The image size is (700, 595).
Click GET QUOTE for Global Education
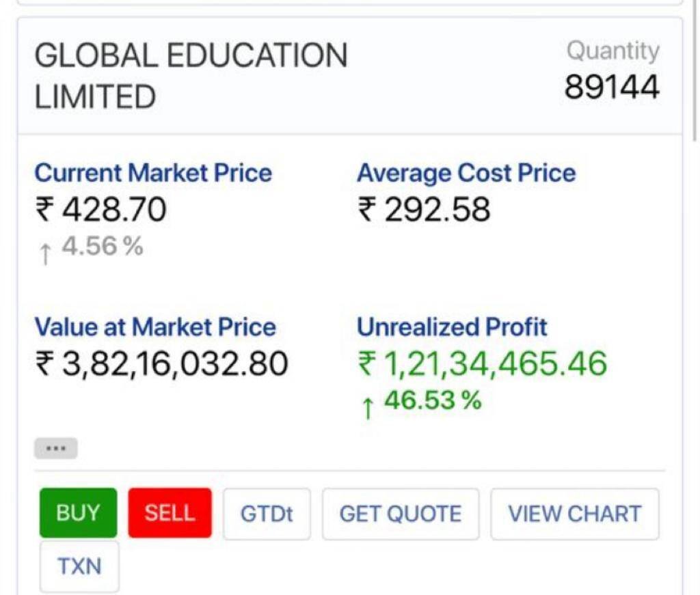(x=401, y=514)
